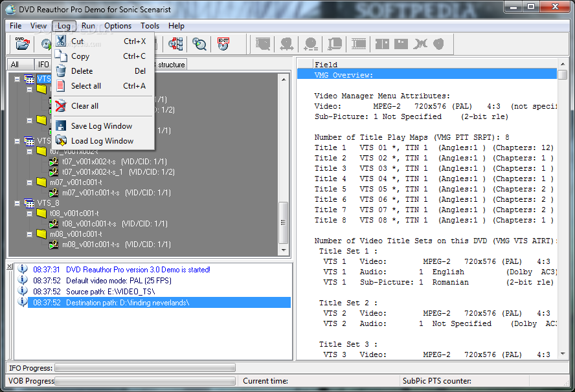Close the log panel with X
Viewport: 575px width, 392px height.
10,267
